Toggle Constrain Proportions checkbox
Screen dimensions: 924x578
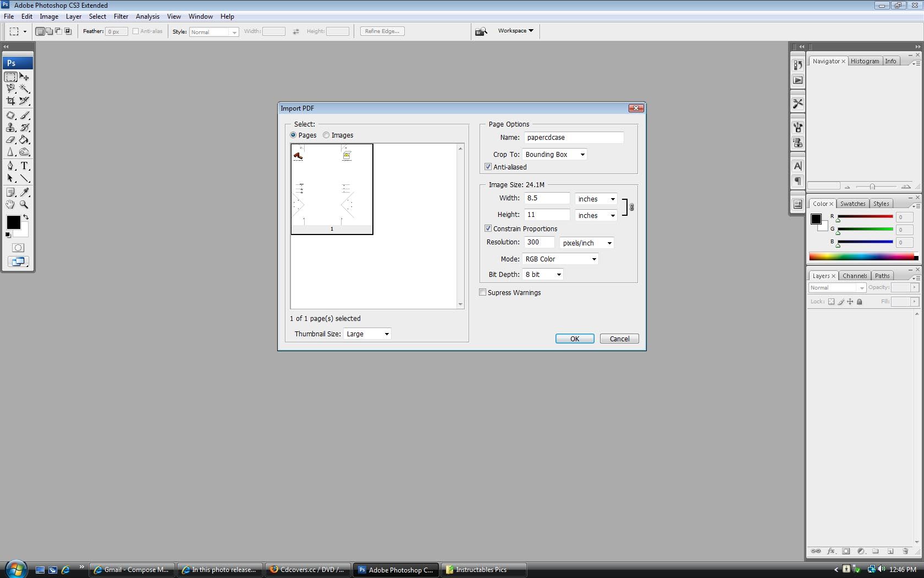[x=488, y=228]
